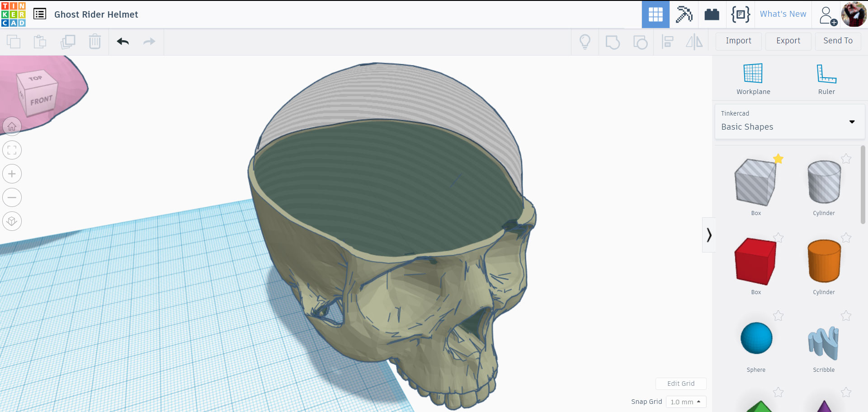
Task: Switch to Blocks pickaxe mode
Action: pos(684,14)
